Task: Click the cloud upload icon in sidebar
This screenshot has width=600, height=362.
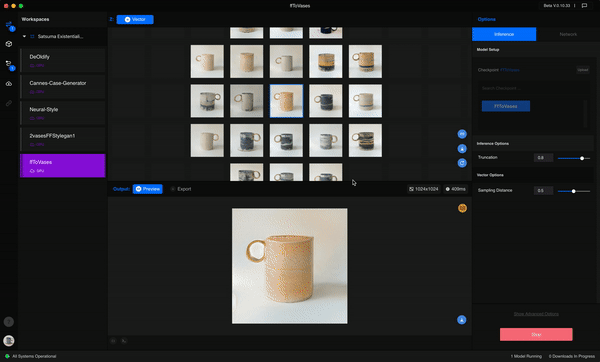Action: click(9, 84)
